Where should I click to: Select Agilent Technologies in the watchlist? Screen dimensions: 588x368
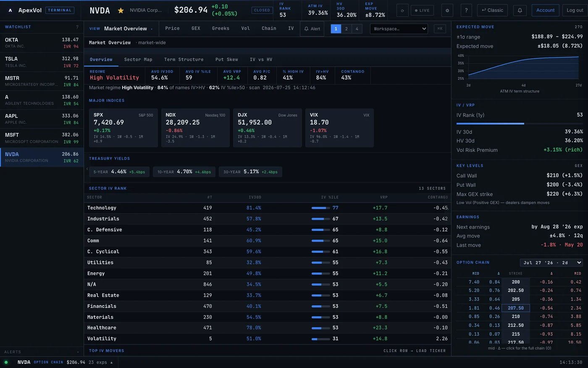click(x=42, y=100)
